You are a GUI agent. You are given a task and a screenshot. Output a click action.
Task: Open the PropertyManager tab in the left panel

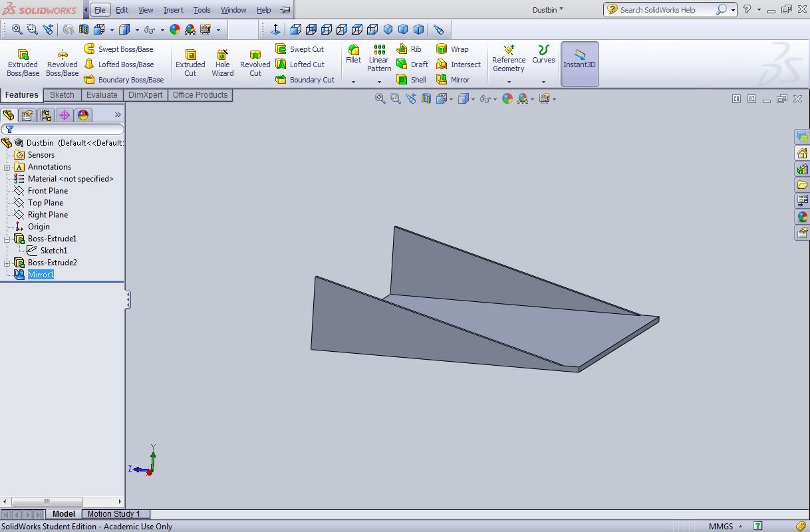(x=27, y=115)
